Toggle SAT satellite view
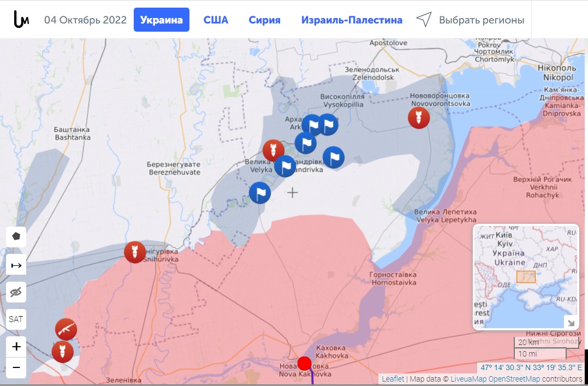Screen dimensions: 588x386 point(16,319)
